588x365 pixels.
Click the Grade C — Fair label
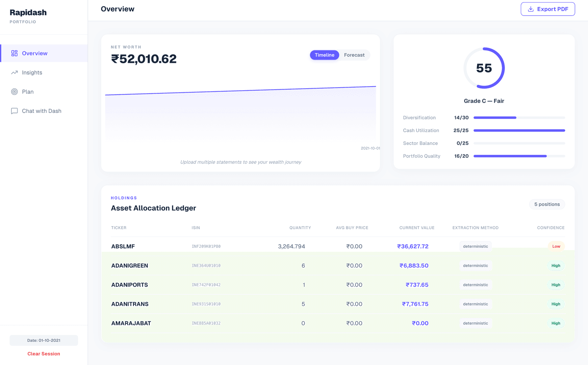pos(484,101)
